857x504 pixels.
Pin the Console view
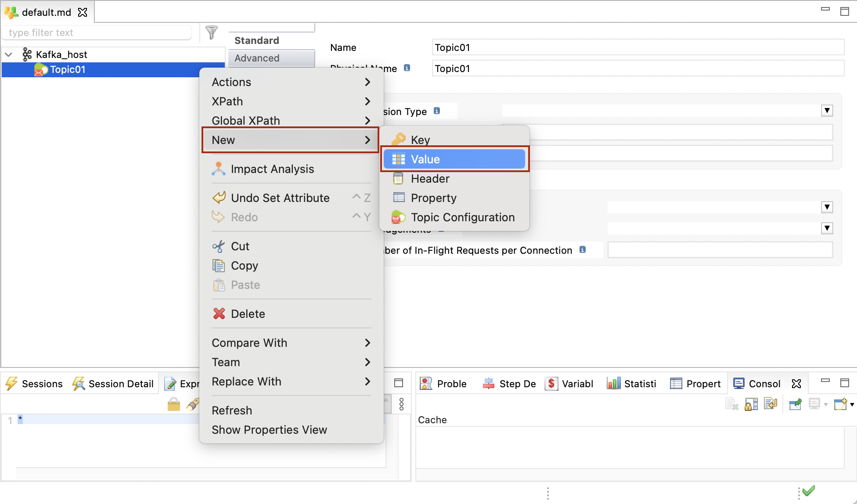coord(795,403)
